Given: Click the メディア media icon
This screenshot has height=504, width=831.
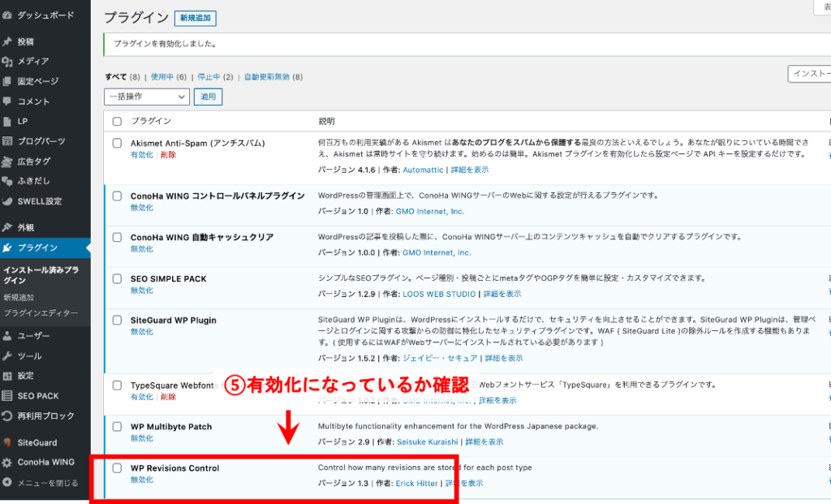Looking at the screenshot, I should click(6, 62).
